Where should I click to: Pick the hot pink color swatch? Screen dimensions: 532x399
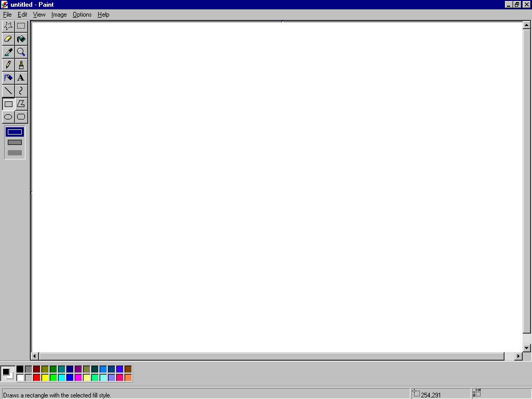coord(120,378)
